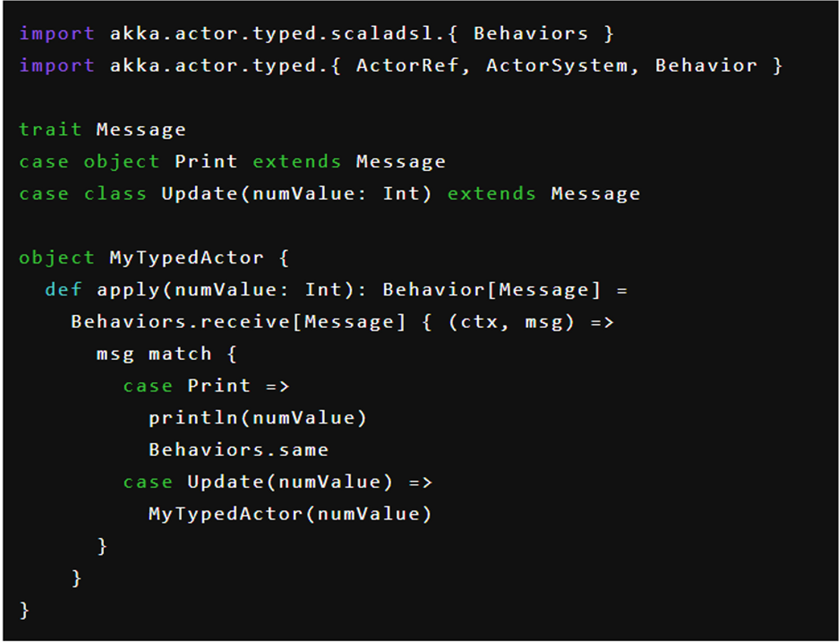Click "Update" in the match case pattern
840x643 pixels.
225,482
